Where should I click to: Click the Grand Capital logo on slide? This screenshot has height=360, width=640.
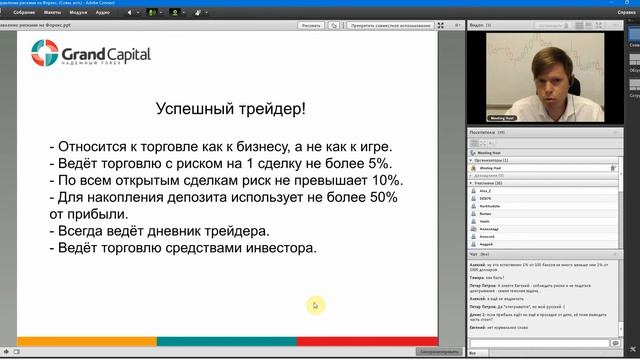pyautogui.click(x=91, y=53)
